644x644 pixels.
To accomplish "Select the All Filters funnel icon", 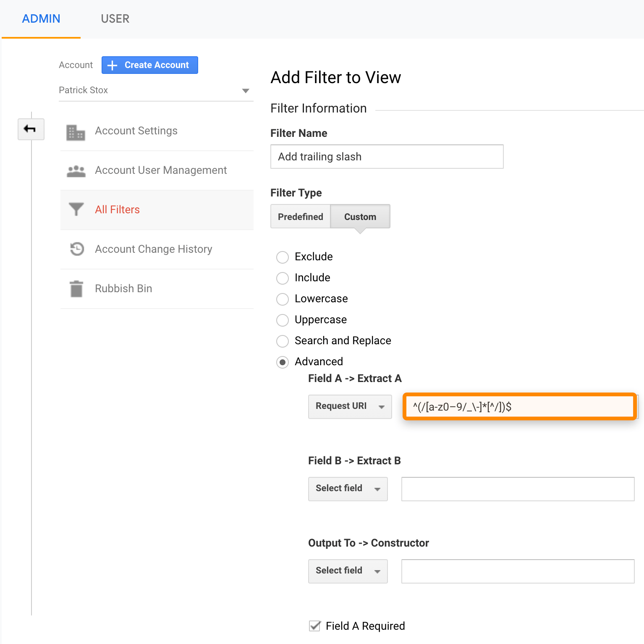I will point(76,209).
